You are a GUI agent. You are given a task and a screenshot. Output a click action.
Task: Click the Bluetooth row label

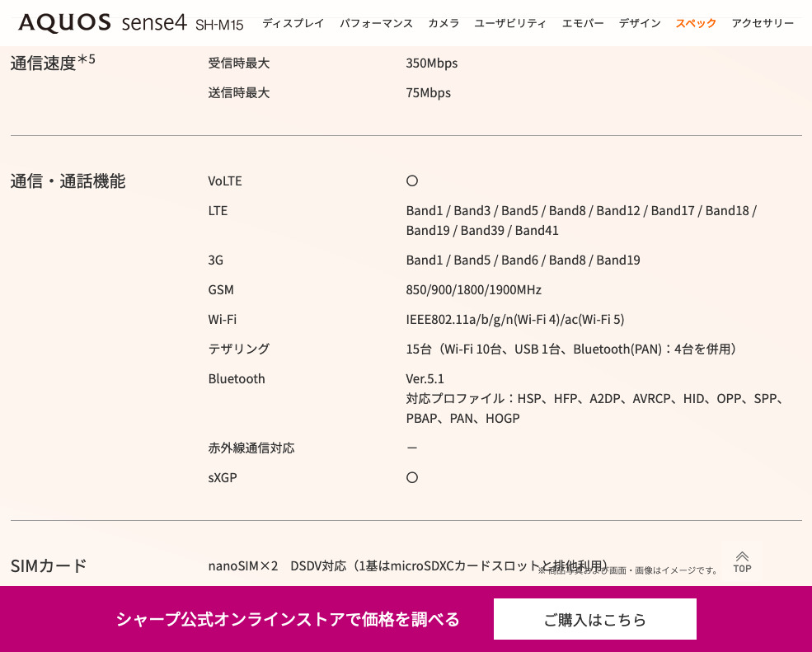(236, 379)
